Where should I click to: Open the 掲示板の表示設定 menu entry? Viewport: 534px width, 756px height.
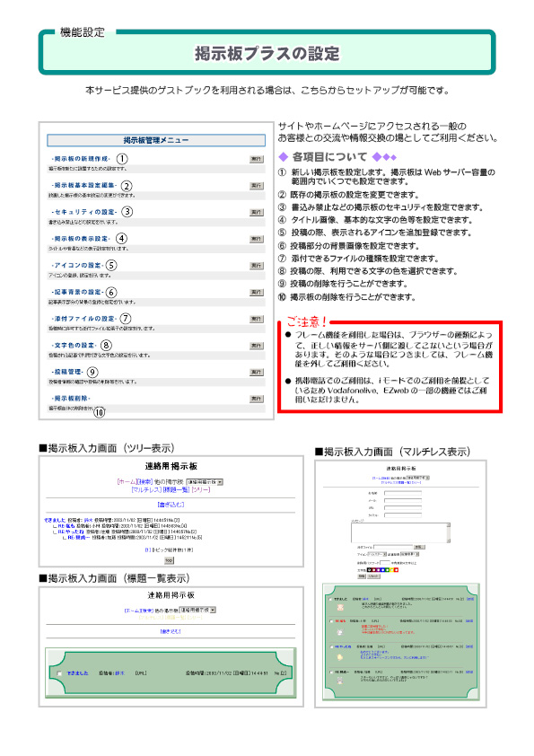click(x=81, y=239)
